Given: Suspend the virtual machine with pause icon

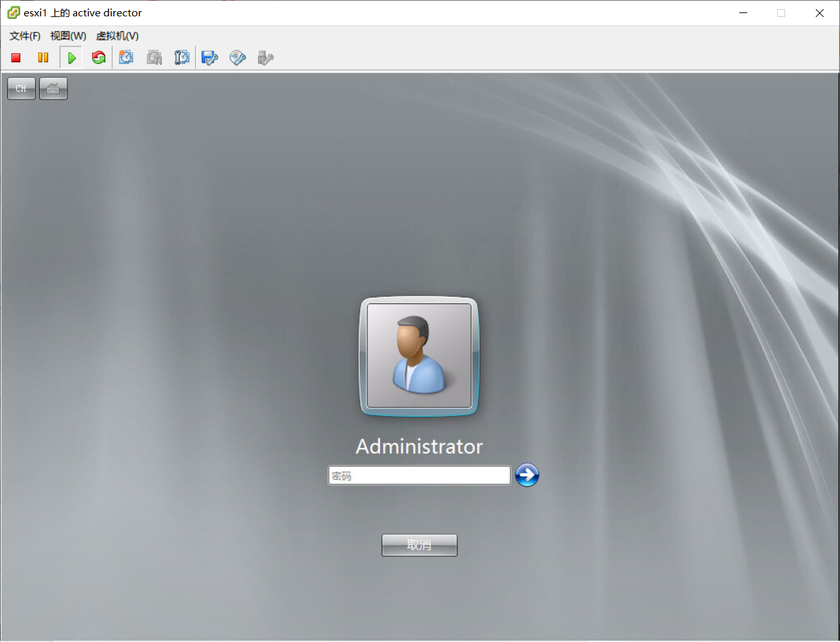Looking at the screenshot, I should pos(43,58).
